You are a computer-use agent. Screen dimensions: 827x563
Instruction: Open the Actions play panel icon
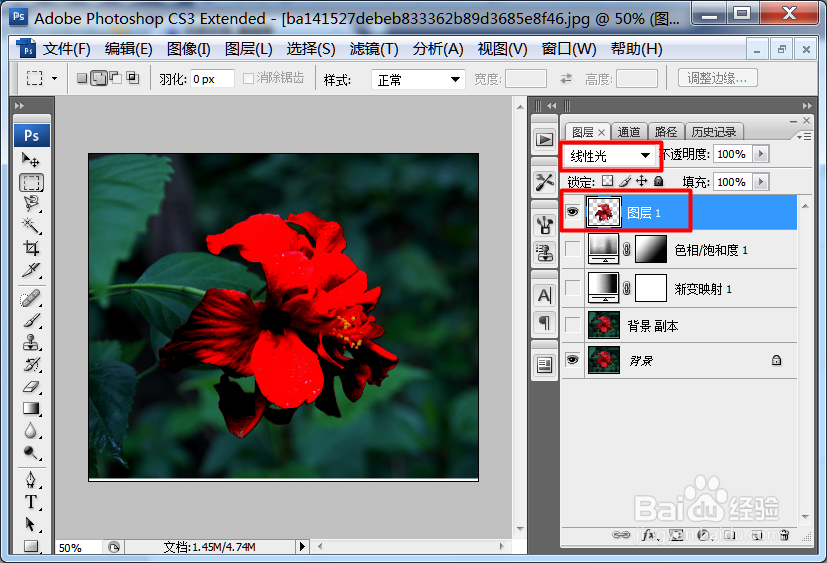(x=544, y=139)
